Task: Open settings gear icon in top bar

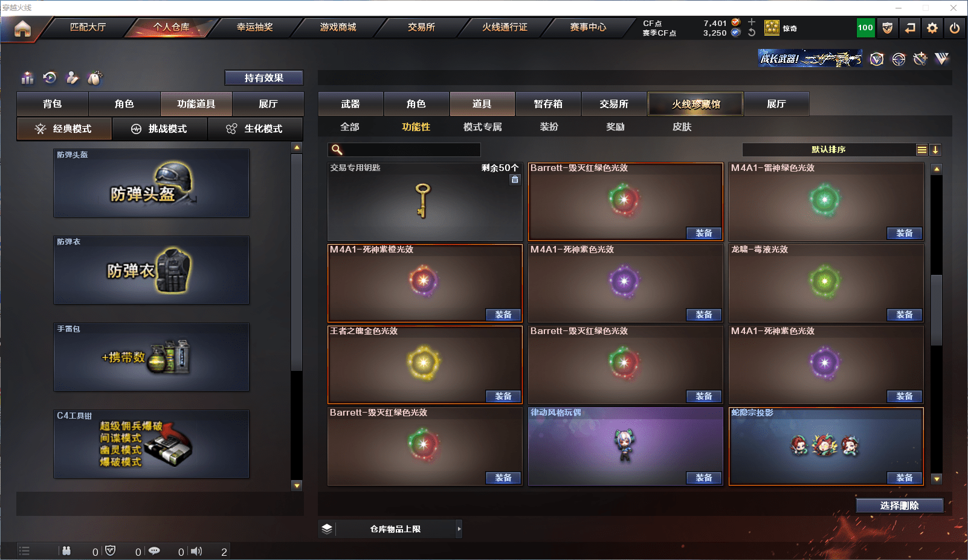Action: click(932, 28)
